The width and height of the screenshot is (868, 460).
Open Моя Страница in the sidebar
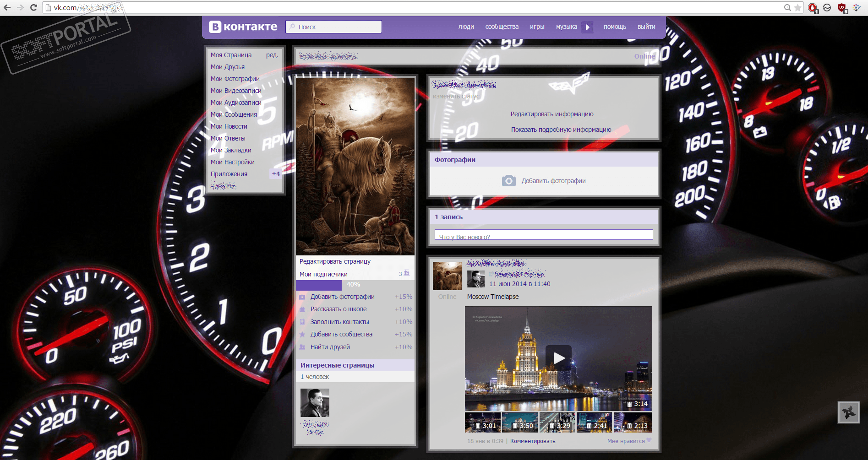pos(231,55)
